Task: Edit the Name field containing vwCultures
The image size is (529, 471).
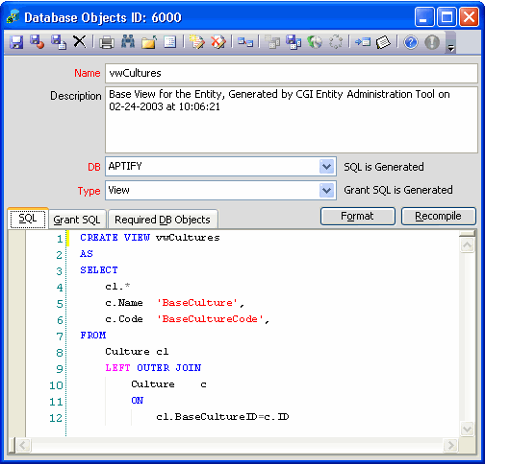Action: [291, 73]
